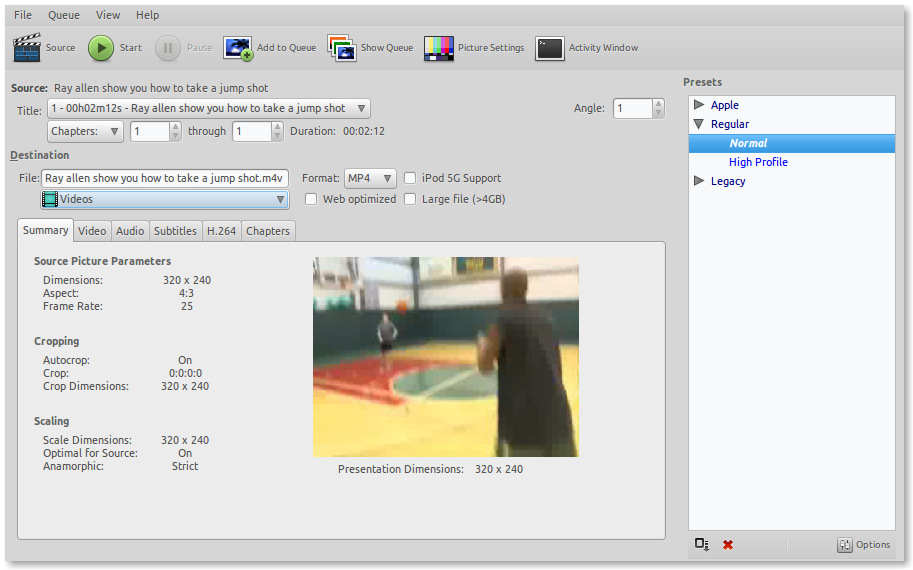The height and width of the screenshot is (570, 913).
Task: Click the start chapter number field
Action: tap(150, 132)
